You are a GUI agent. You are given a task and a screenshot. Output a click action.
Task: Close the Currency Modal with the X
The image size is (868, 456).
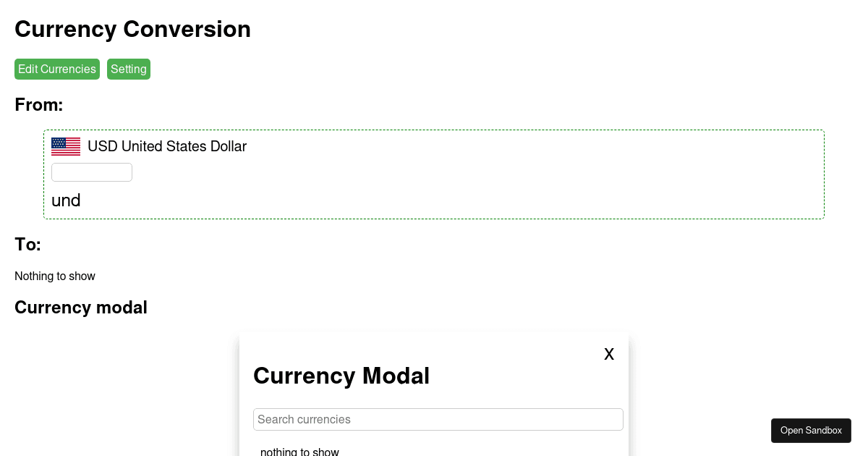(608, 354)
